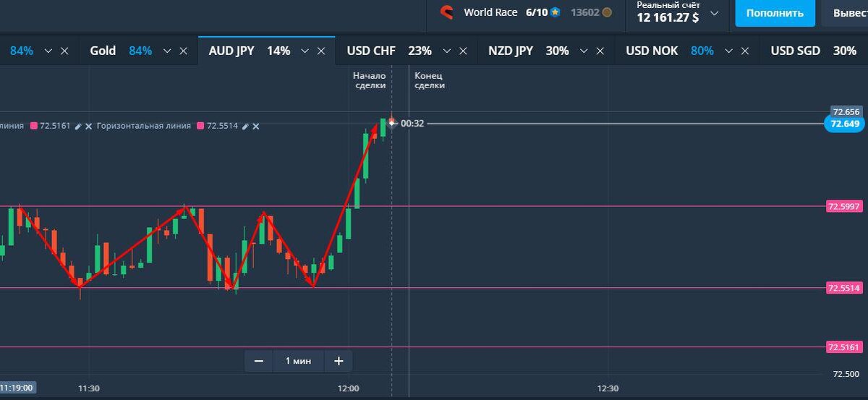Click the Начало сделки marker label
Screen dimensions: 868x400
(x=369, y=80)
